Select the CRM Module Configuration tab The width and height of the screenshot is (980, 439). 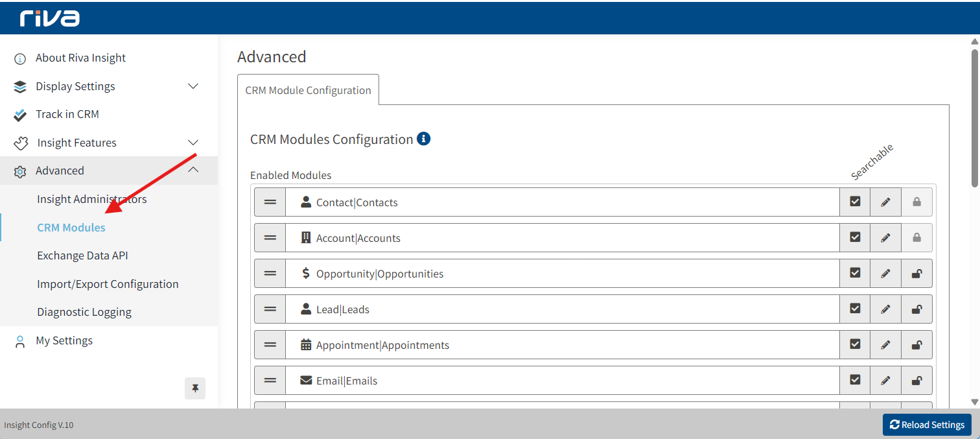tap(308, 90)
